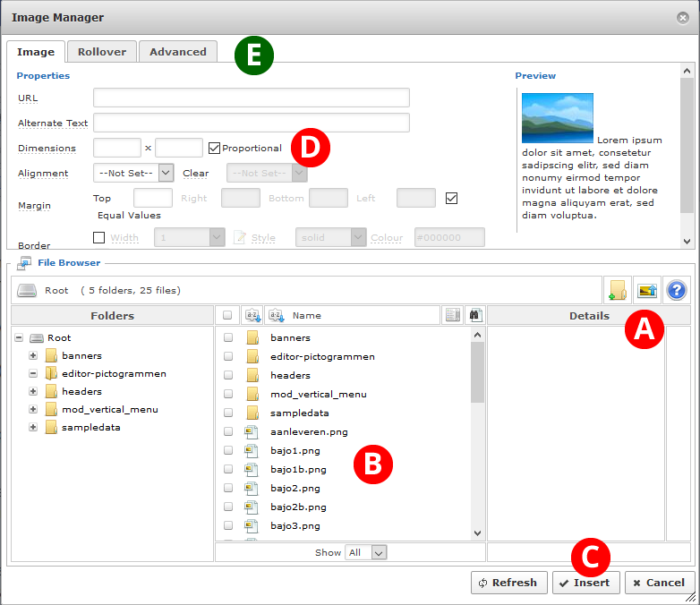Click the URL input field
Screen dimensions: 700x605
pos(252,98)
